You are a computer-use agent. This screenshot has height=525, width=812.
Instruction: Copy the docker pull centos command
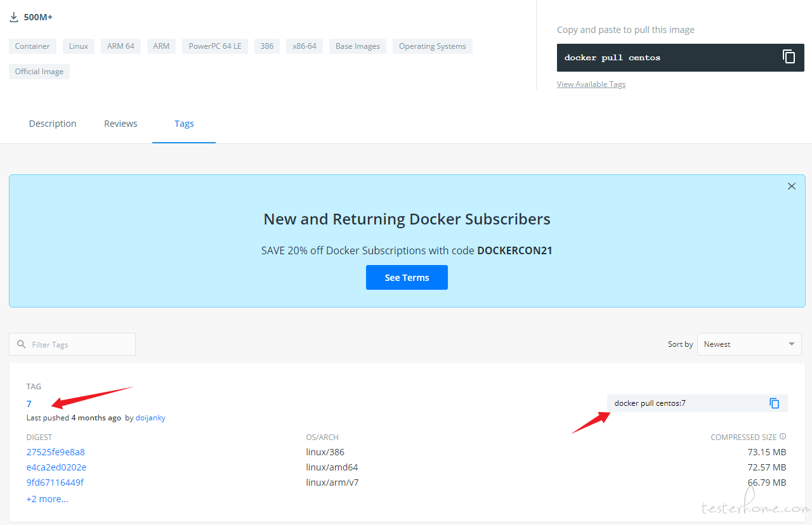[789, 57]
